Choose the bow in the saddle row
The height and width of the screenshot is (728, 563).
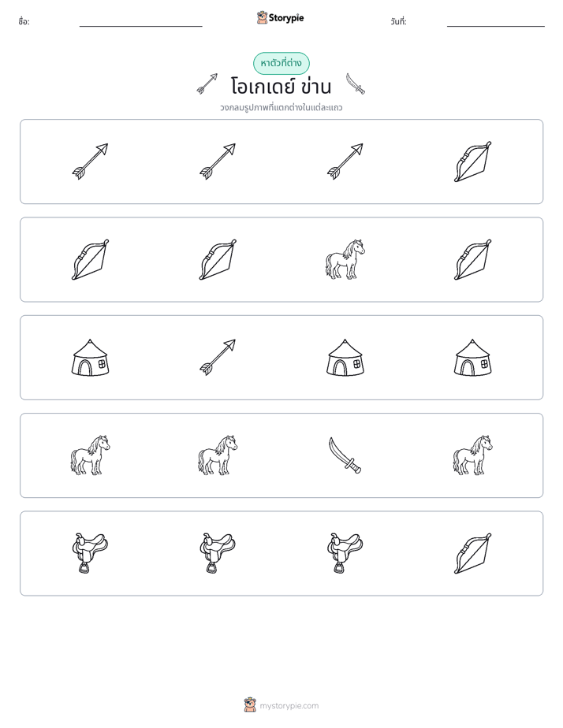pos(472,553)
